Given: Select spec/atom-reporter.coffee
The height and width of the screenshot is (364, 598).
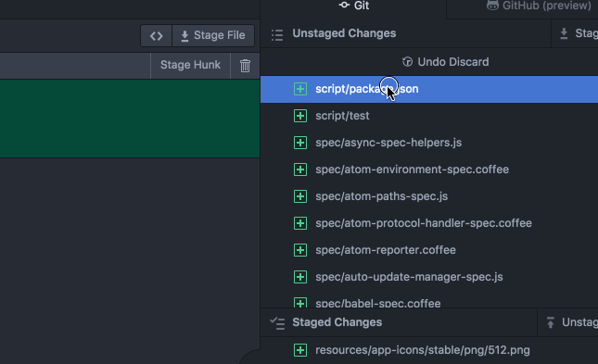Looking at the screenshot, I should [429, 250].
